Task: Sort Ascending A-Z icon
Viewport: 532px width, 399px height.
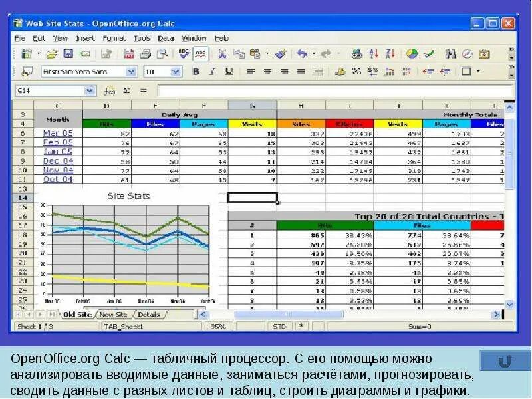Action: (374, 54)
